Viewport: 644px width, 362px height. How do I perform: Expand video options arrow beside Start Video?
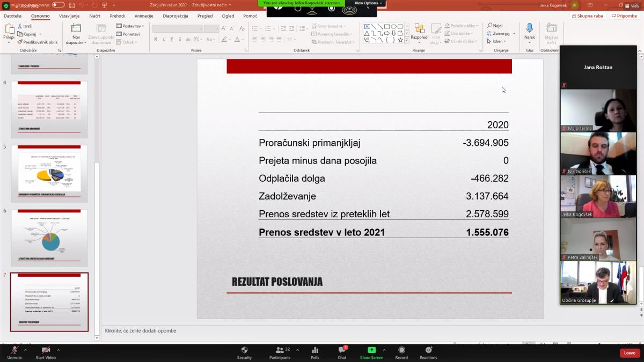(x=58, y=350)
